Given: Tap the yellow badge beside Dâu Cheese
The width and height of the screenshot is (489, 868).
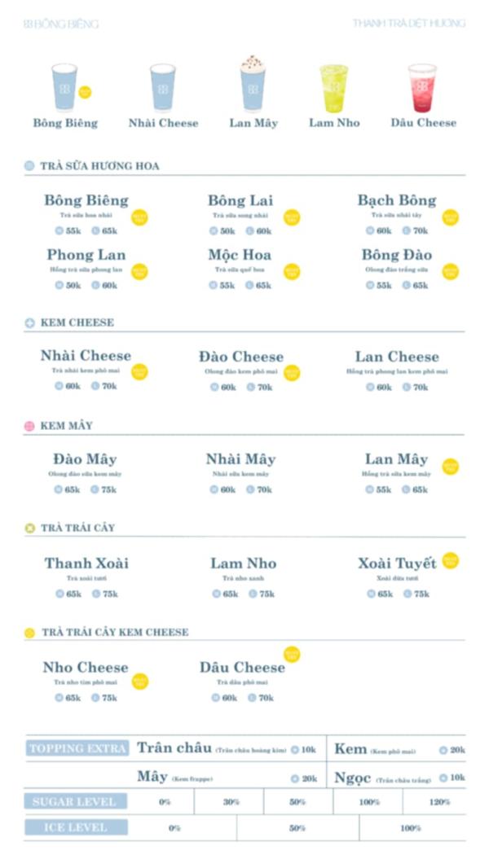Looking at the screenshot, I should (292, 654).
